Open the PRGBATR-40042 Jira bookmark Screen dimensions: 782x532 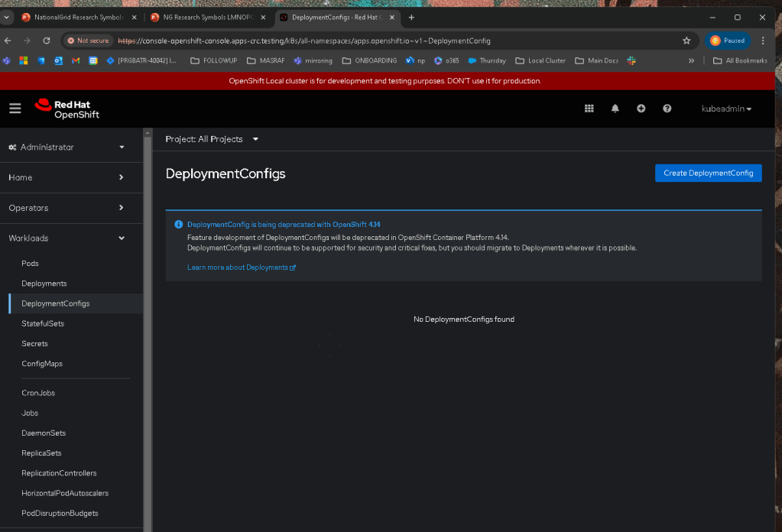pos(141,60)
